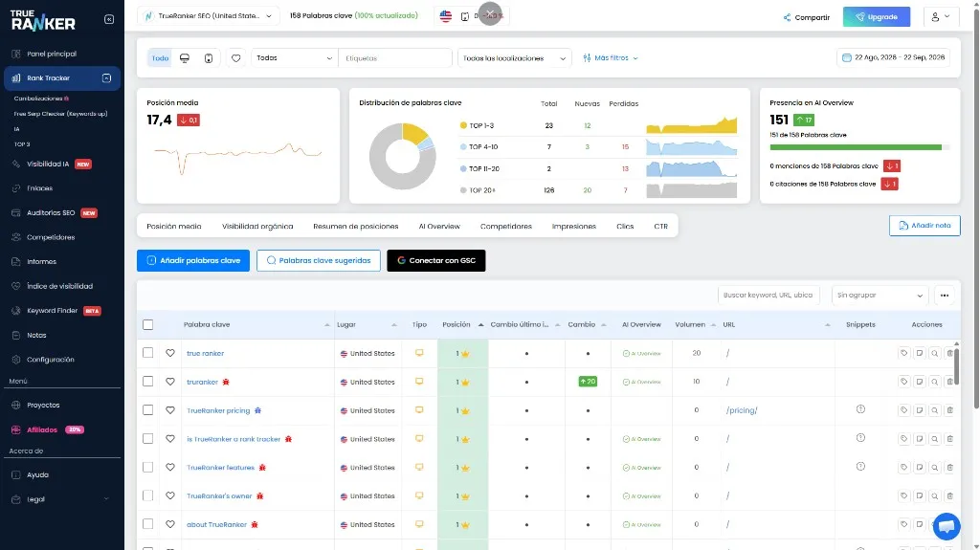This screenshot has height=550, width=980.
Task: Expand Más filtros options
Action: click(x=610, y=58)
